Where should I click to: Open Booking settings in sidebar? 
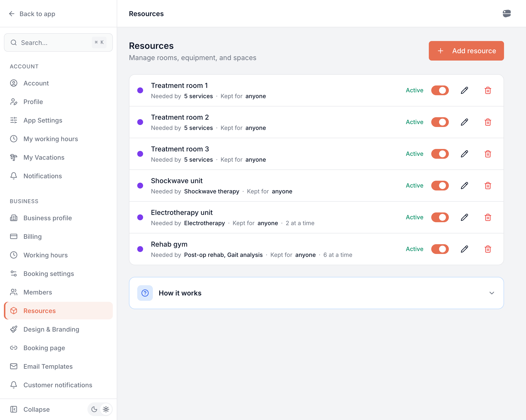tap(58, 274)
